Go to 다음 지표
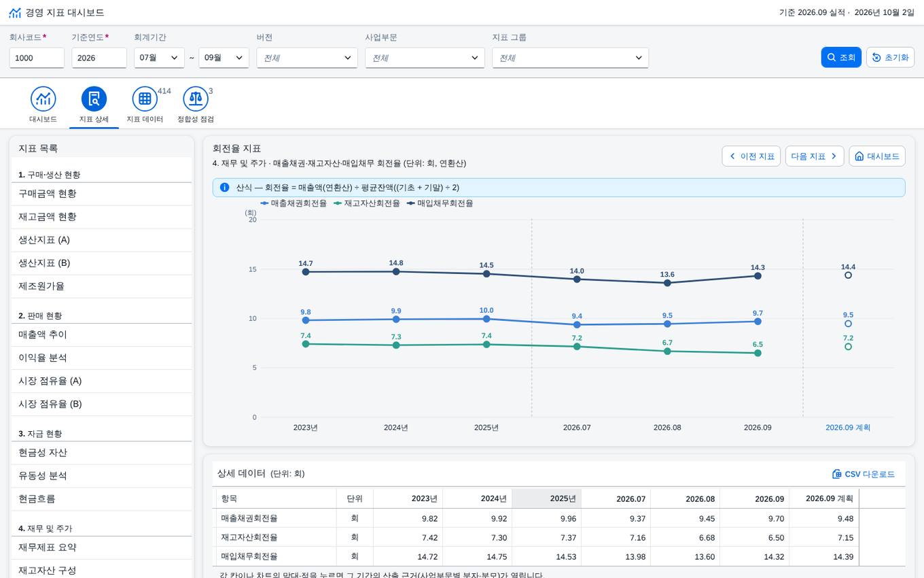Image resolution: width=924 pixels, height=578 pixels. [x=815, y=156]
